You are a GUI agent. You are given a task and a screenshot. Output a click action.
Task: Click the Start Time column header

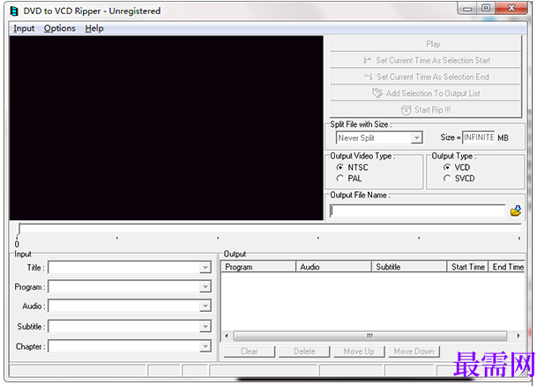click(468, 267)
